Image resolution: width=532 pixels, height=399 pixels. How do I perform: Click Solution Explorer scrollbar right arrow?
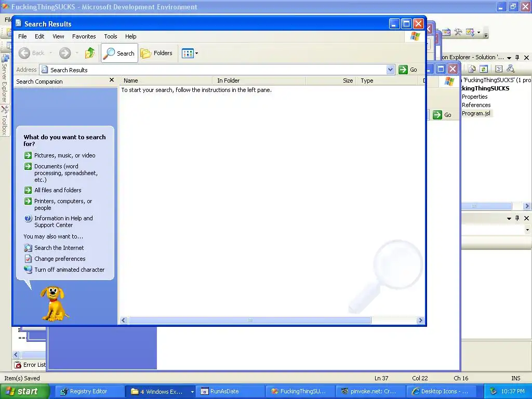pyautogui.click(x=527, y=206)
